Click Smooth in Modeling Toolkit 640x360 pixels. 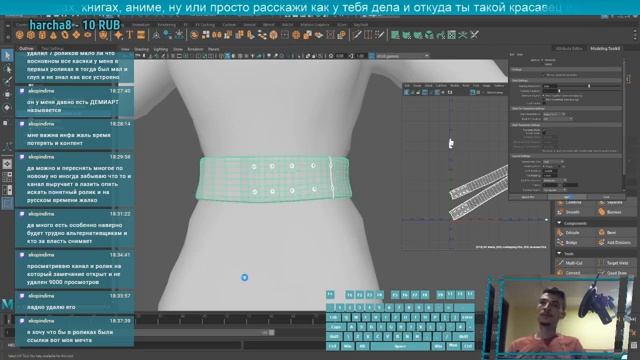coord(572,212)
